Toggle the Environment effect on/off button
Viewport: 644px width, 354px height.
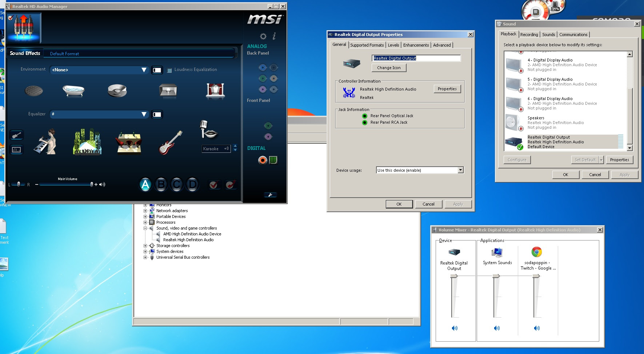[x=157, y=70]
